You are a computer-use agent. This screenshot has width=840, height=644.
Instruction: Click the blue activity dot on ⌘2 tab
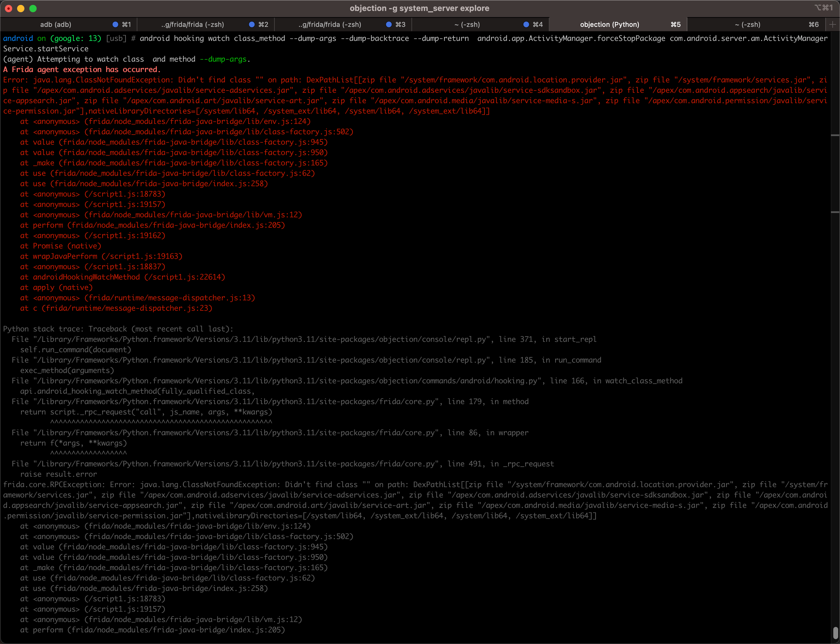252,24
